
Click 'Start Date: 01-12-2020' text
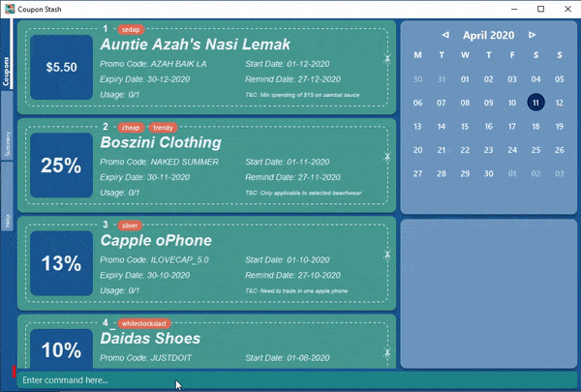(288, 64)
